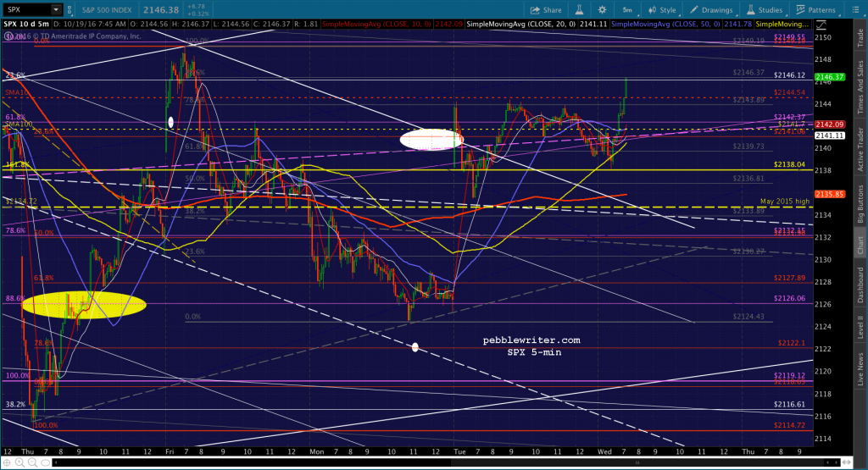Open the Patterns menu
The height and width of the screenshot is (470, 868).
click(816, 10)
